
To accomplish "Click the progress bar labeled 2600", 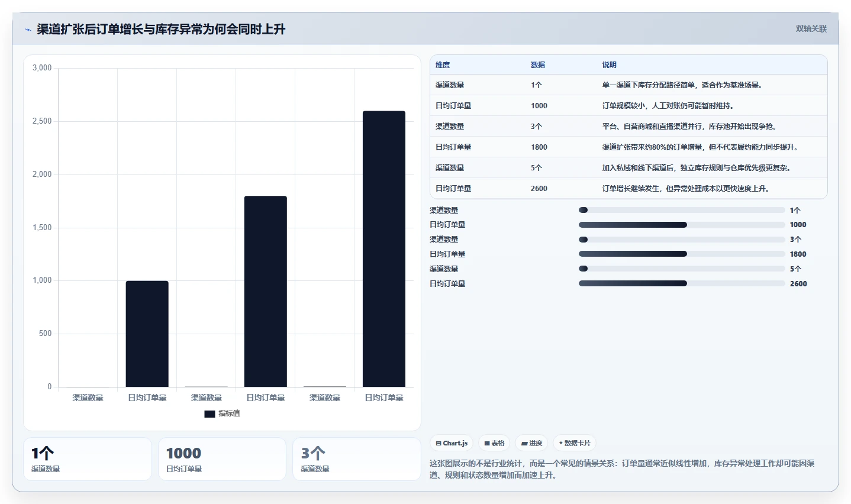I will pyautogui.click(x=682, y=283).
